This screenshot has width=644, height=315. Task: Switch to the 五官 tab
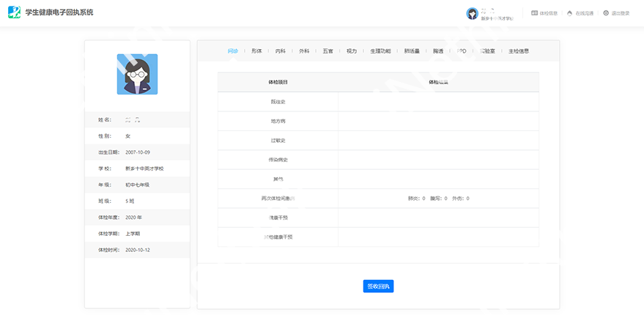tap(327, 51)
